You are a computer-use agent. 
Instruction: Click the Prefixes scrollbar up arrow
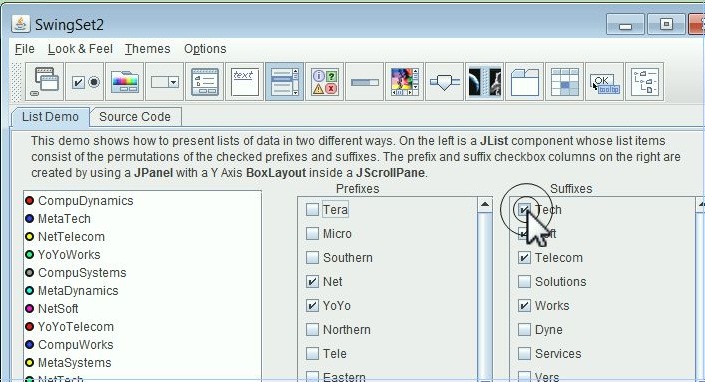[485, 205]
